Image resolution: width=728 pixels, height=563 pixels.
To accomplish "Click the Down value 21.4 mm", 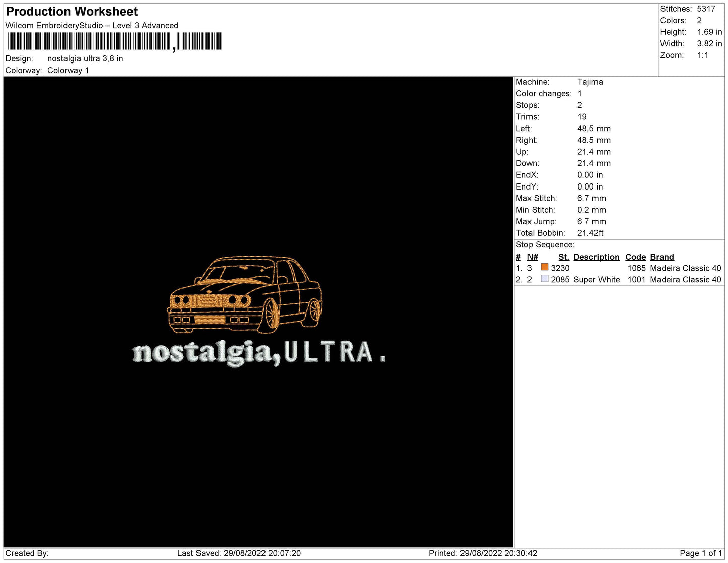I will (x=594, y=163).
